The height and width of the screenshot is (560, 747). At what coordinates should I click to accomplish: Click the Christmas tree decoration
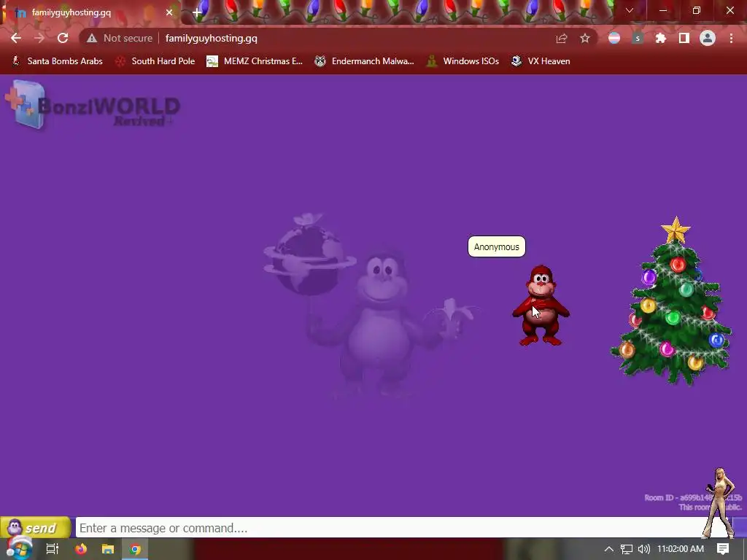pos(671,301)
